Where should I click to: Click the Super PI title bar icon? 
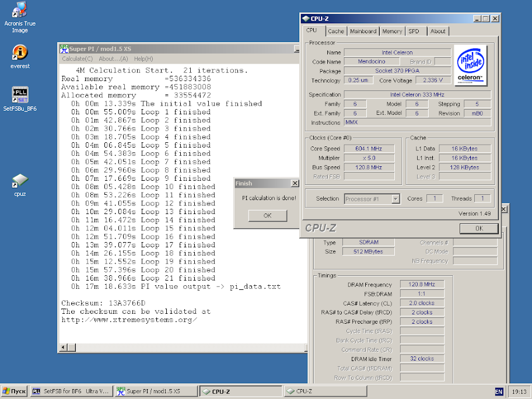pyautogui.click(x=64, y=49)
